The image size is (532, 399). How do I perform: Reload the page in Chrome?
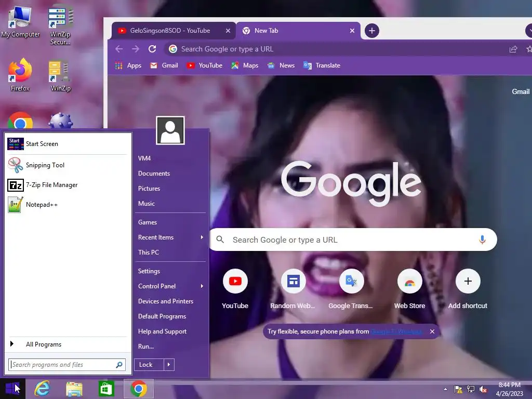coord(152,49)
